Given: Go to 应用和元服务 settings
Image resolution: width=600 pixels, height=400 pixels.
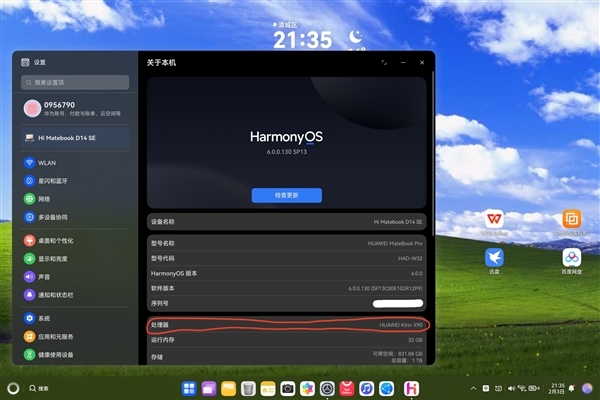Looking at the screenshot, I should tap(75, 336).
